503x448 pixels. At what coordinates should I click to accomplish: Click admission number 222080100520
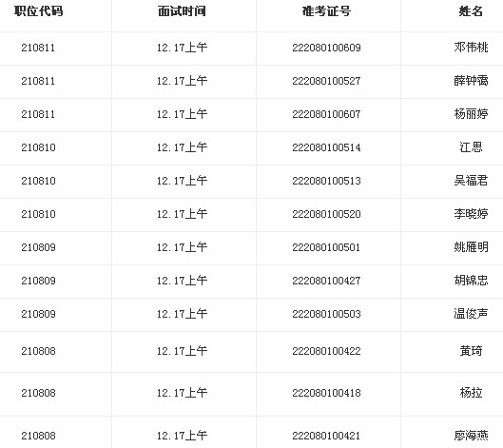point(326,214)
